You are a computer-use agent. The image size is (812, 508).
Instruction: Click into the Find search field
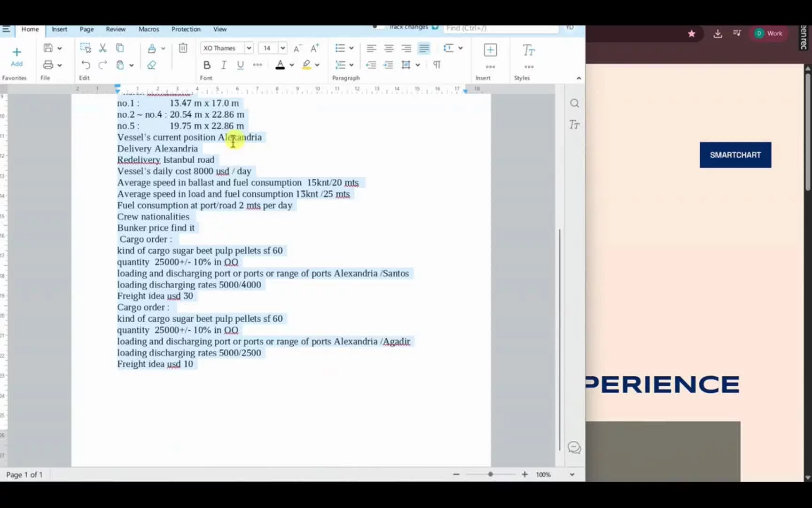[500, 28]
